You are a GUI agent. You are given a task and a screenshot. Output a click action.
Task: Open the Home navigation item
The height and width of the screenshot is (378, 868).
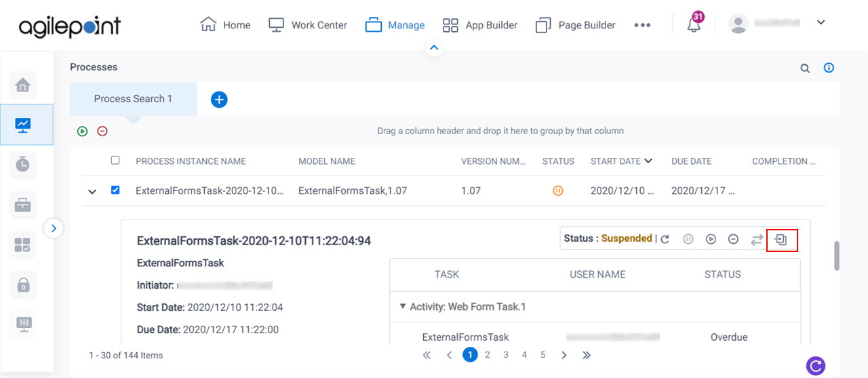pos(225,25)
